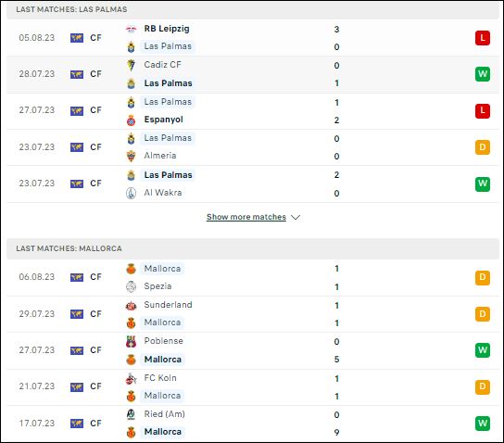Open the Poblense vs Mallorca match row
Image resolution: width=504 pixels, height=443 pixels.
click(x=253, y=350)
